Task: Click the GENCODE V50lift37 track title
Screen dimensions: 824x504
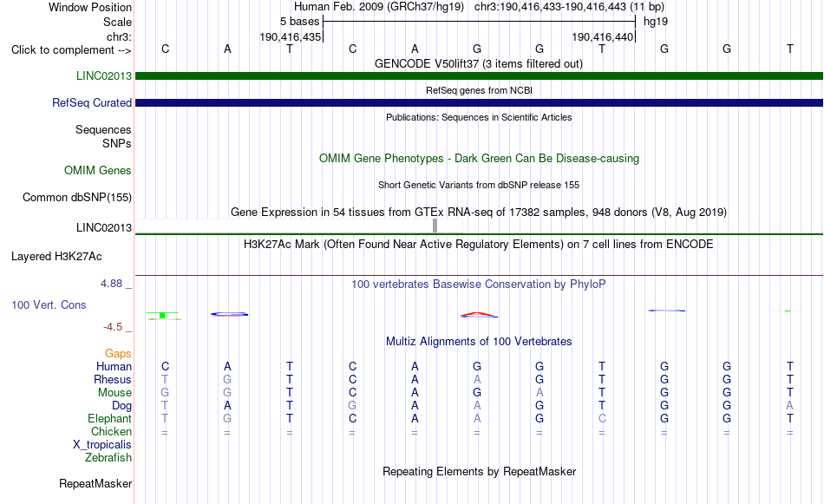Action: [x=478, y=64]
